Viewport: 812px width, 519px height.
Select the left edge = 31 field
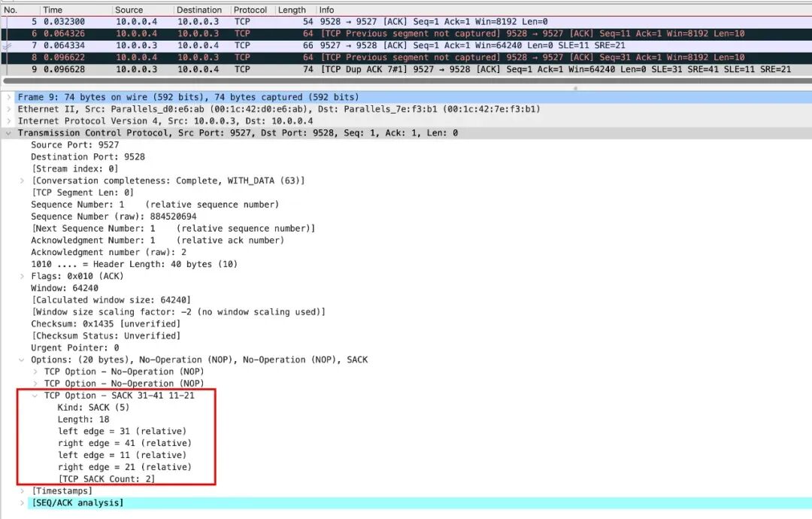point(122,432)
